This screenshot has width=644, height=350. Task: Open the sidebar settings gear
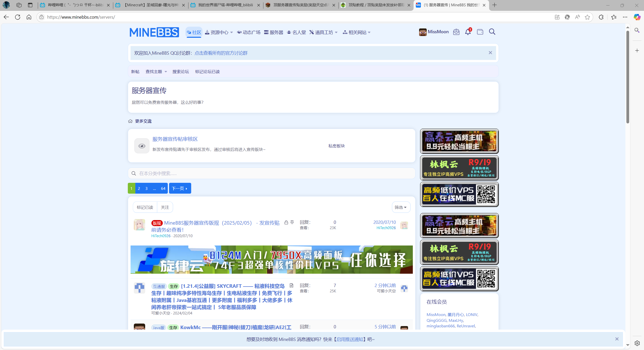637,343
